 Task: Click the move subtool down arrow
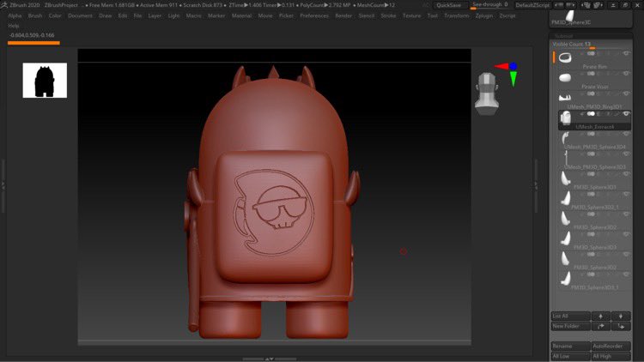point(621,316)
